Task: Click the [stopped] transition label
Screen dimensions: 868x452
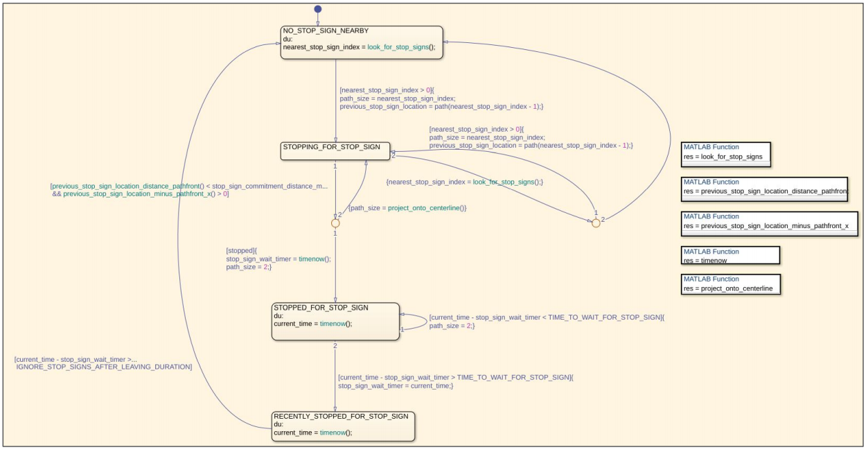Action: click(278, 259)
